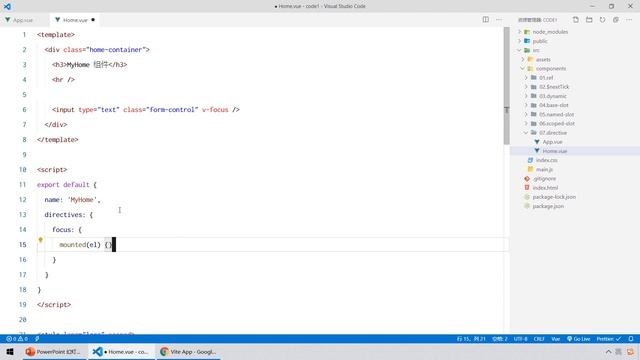Open Windows Start menu
The height and width of the screenshot is (360, 640).
pyautogui.click(x=10, y=351)
